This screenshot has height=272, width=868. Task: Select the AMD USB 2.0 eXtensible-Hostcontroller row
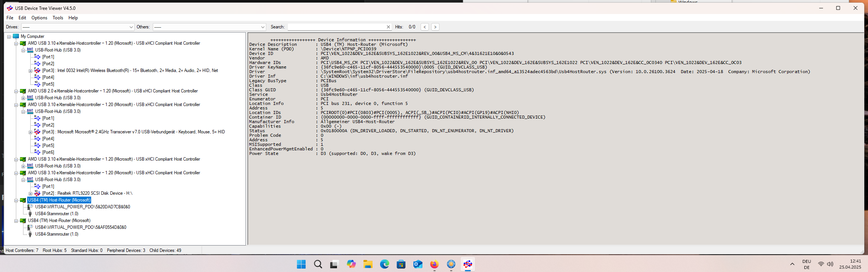click(x=113, y=91)
